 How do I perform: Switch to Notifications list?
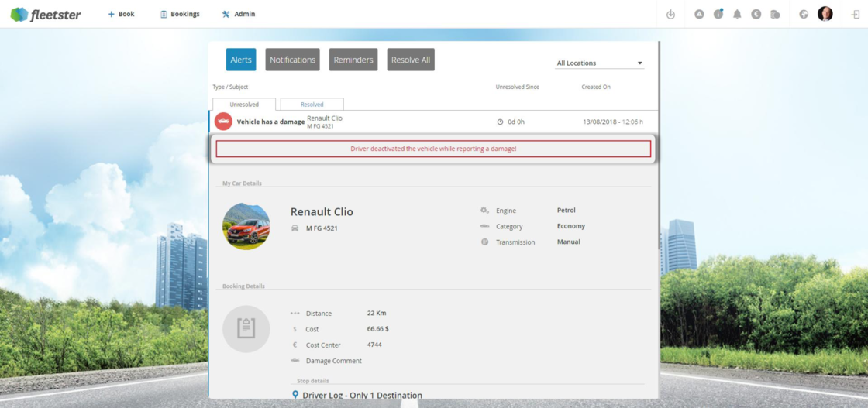(292, 60)
